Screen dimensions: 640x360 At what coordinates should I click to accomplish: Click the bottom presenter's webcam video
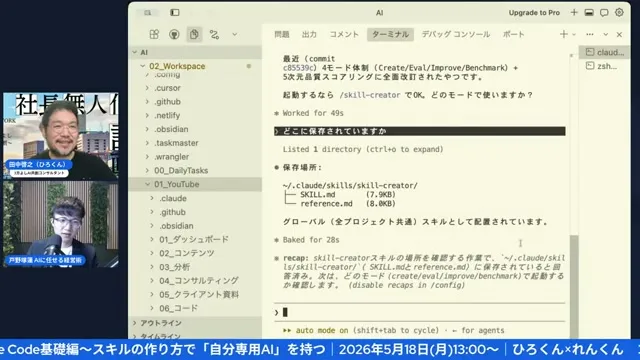pos(61,224)
